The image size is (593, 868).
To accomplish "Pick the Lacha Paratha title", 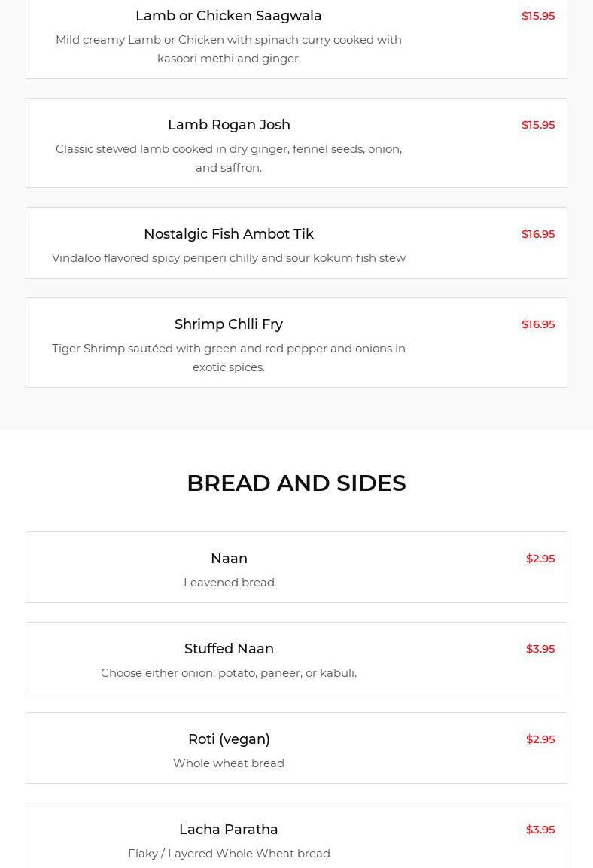I will [x=229, y=830].
